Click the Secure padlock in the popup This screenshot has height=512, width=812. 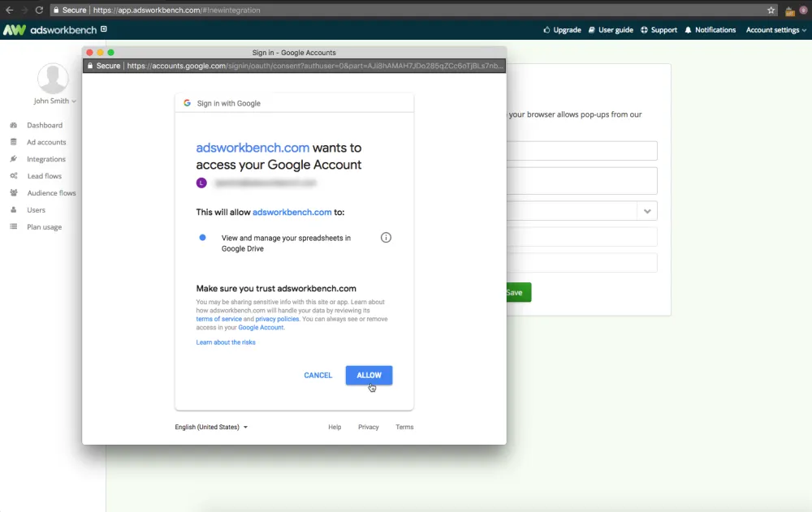coord(90,66)
